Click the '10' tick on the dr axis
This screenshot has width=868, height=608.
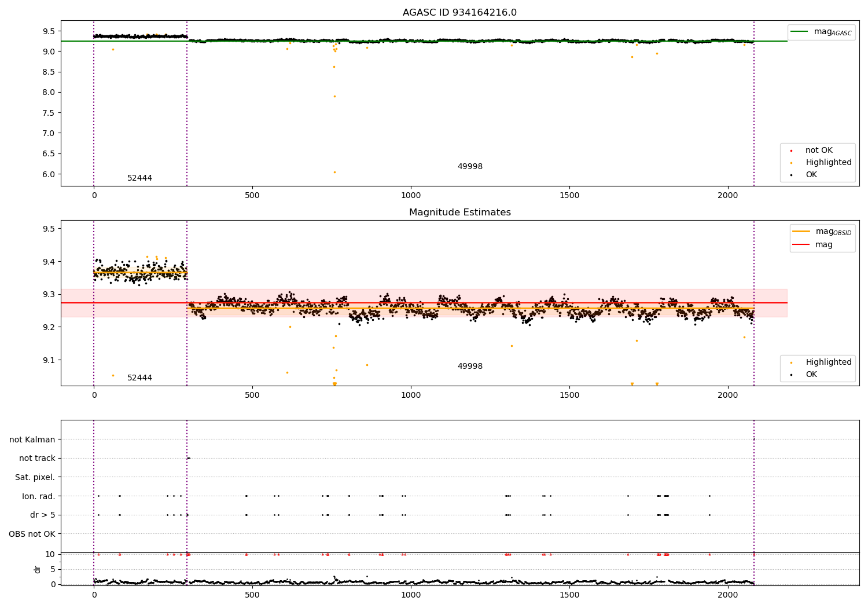(50, 554)
